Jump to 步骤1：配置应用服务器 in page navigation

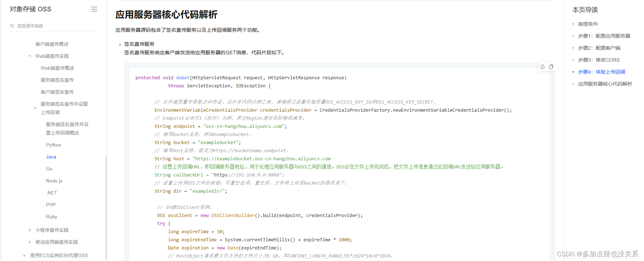604,36
